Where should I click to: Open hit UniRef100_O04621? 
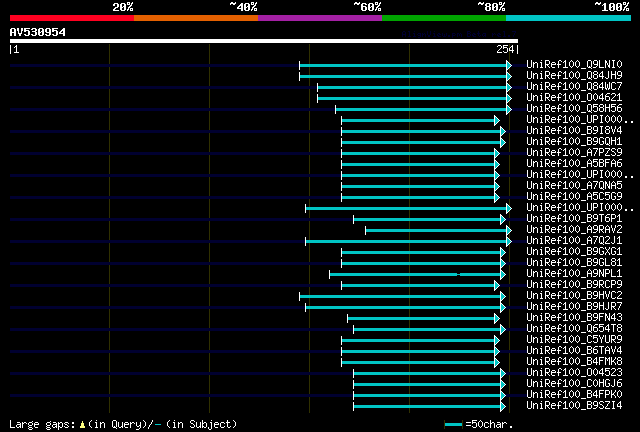click(x=574, y=98)
